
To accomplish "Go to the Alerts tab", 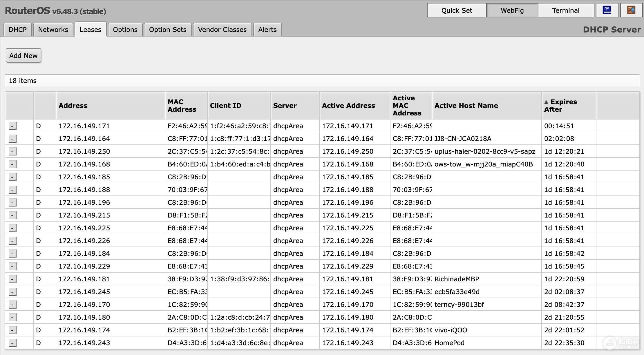I will (267, 30).
